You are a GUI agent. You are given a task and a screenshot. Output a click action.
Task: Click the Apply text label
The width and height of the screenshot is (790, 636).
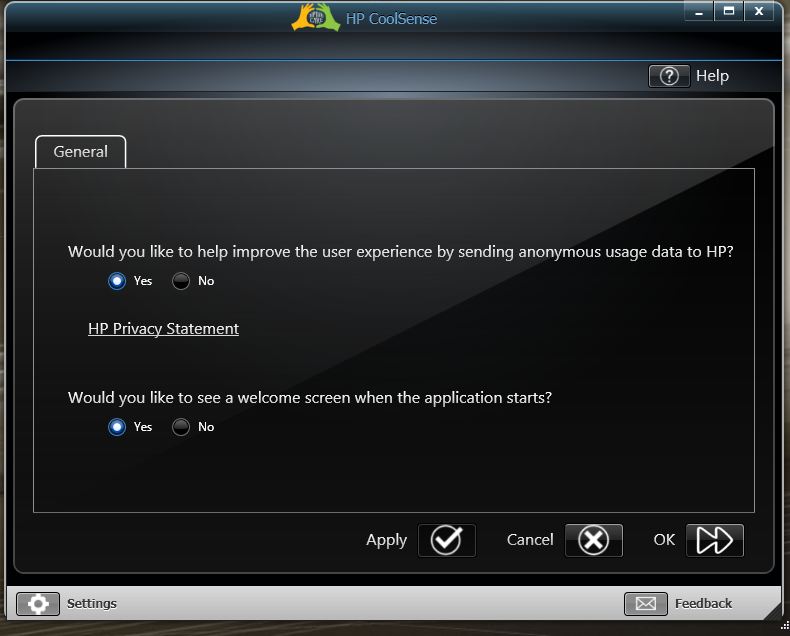386,540
